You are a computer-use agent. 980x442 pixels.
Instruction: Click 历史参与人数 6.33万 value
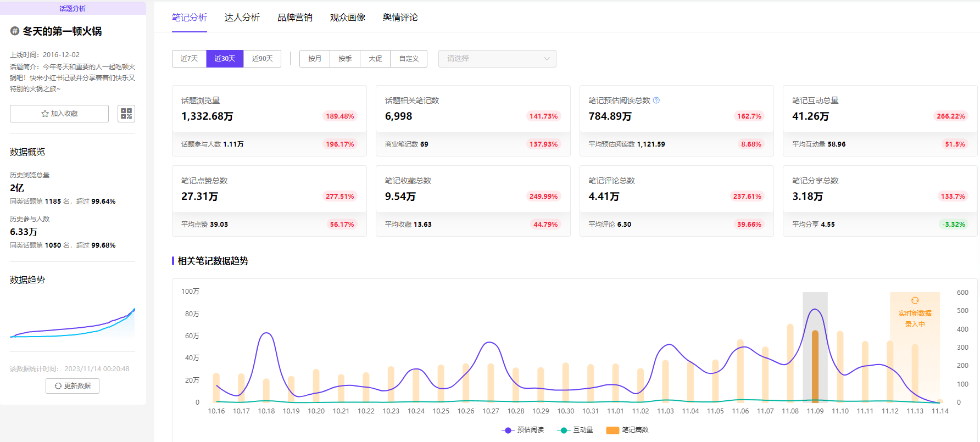pyautogui.click(x=24, y=232)
